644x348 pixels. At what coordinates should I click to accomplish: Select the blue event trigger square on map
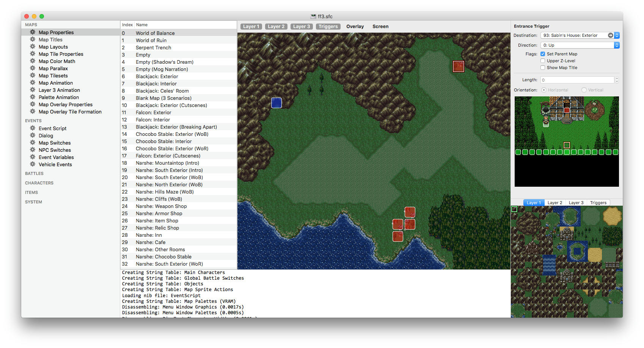276,103
